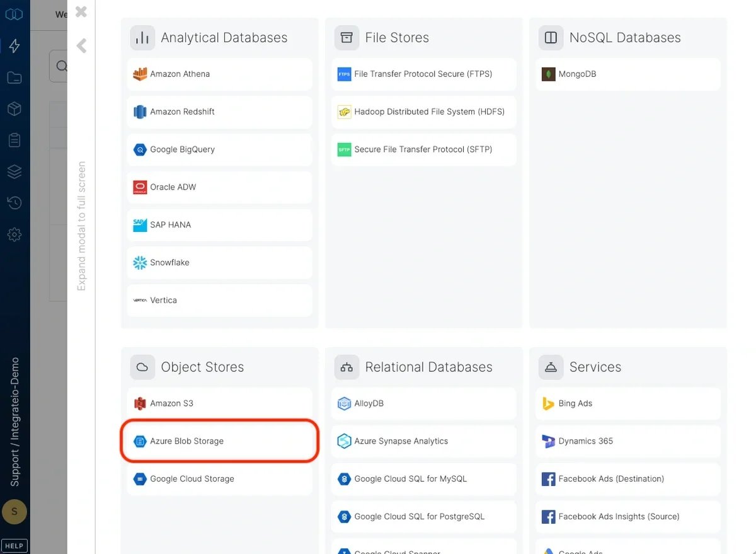Choose Hadoop Distributed File System (HDFS)
The image size is (756, 554).
pyautogui.click(x=423, y=112)
